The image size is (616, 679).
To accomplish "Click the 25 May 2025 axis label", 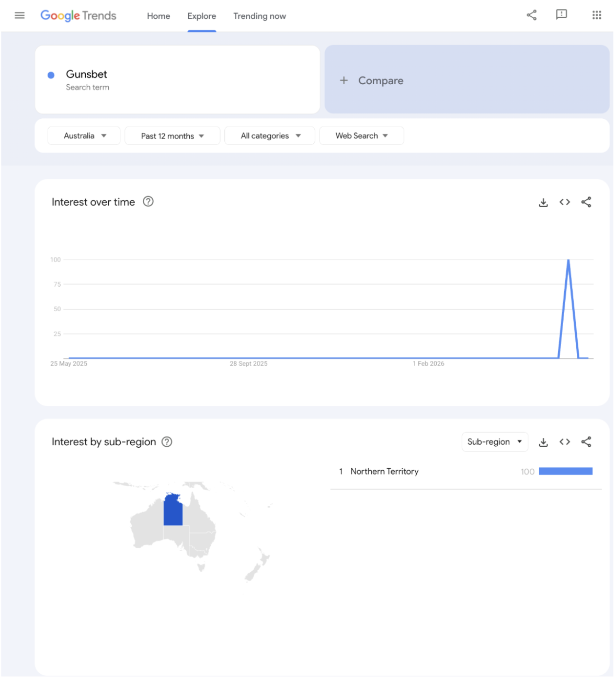I will click(69, 364).
